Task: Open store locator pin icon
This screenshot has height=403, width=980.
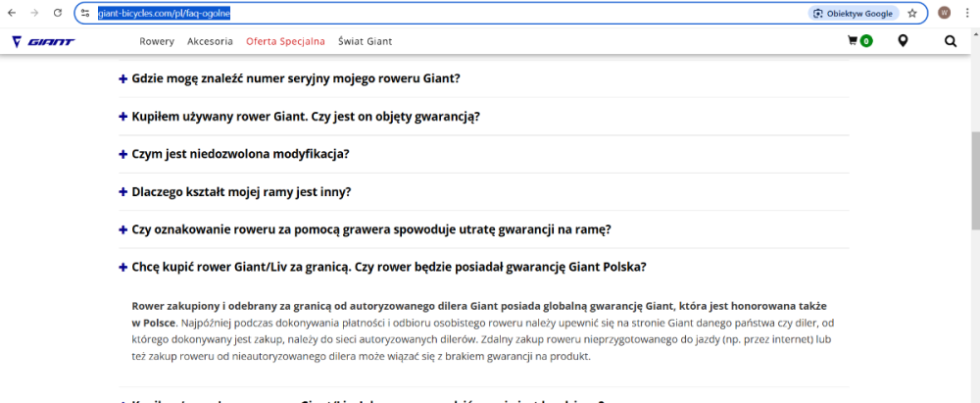Action: pos(903,41)
